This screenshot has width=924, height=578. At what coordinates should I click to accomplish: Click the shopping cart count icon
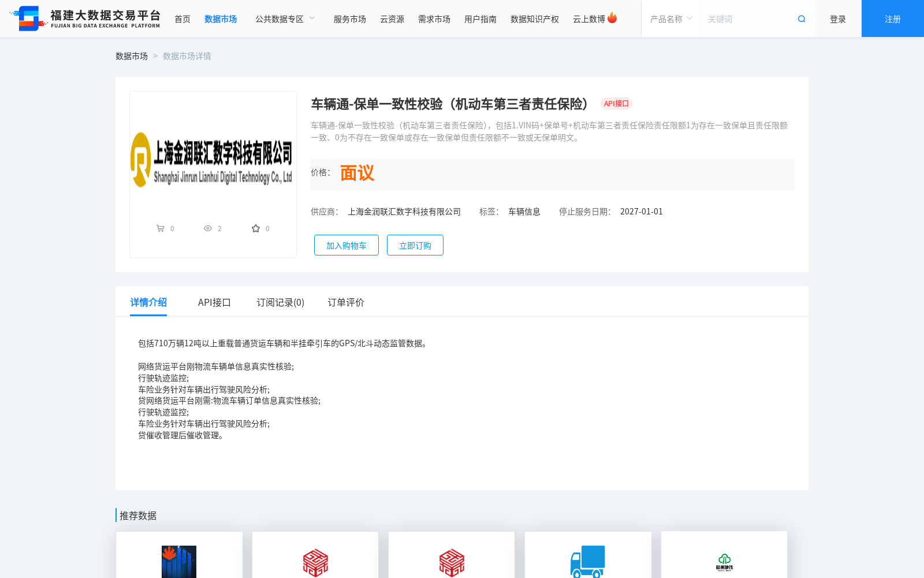point(161,228)
